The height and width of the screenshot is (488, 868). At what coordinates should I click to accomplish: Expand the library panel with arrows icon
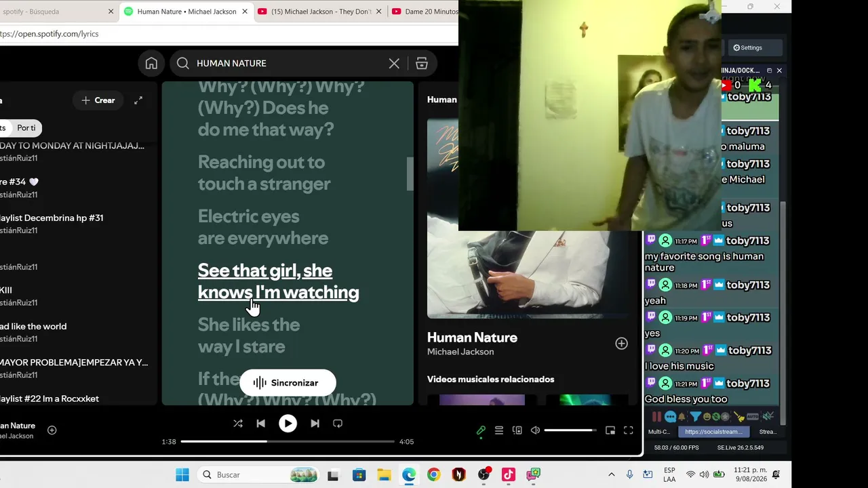[x=138, y=100]
